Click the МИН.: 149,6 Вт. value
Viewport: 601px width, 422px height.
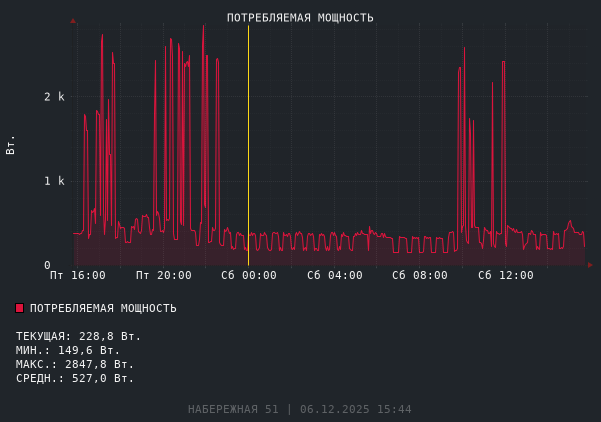pyautogui.click(x=68, y=350)
